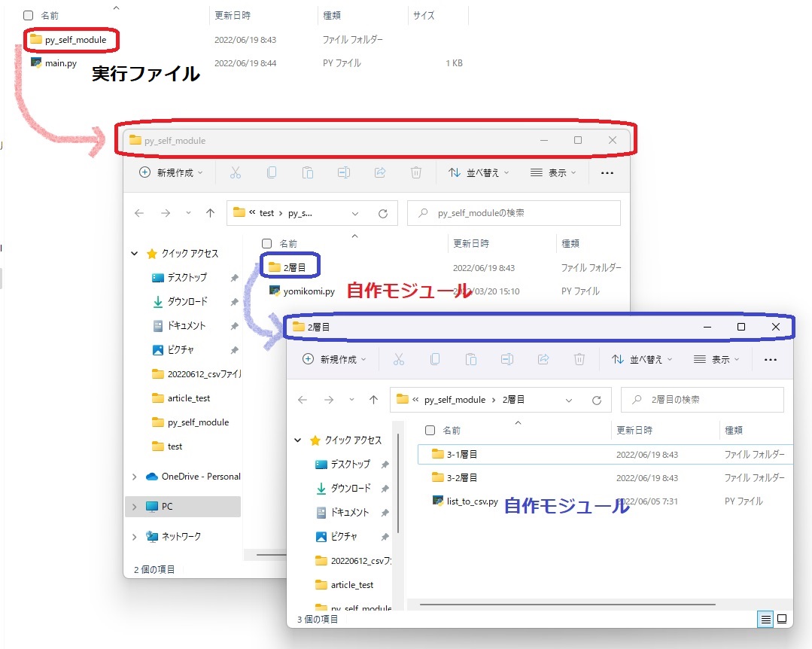The height and width of the screenshot is (649, 812).
Task: Click the back navigation button in the 2層目 window
Action: (x=302, y=399)
